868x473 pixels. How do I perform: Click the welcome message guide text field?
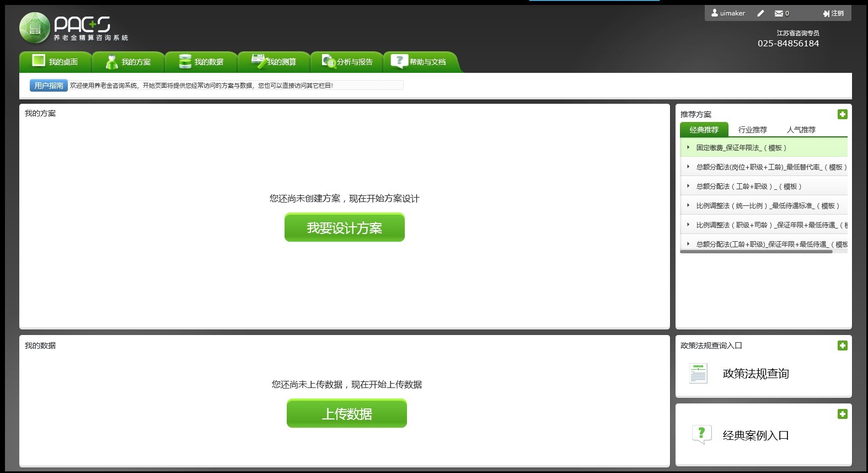coord(237,86)
